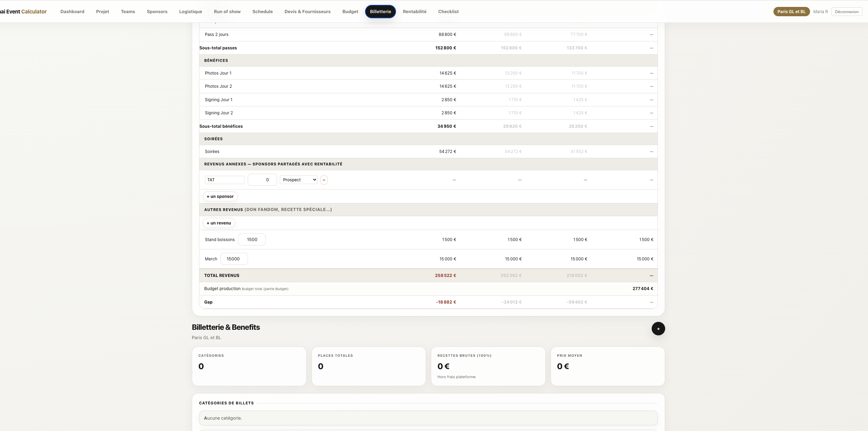The image size is (868, 431).
Task: Switch to the Schedule tab
Action: (x=263, y=11)
